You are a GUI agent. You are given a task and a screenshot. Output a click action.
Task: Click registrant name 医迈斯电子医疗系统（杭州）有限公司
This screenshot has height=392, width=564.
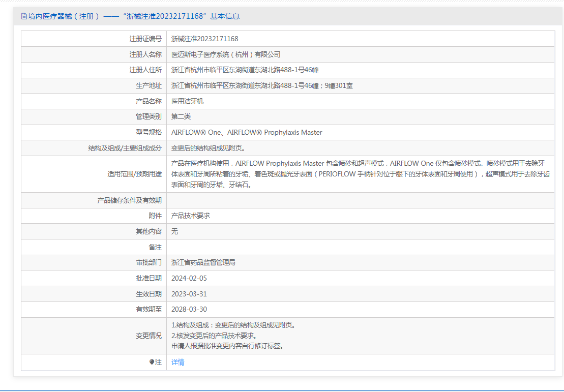226,54
